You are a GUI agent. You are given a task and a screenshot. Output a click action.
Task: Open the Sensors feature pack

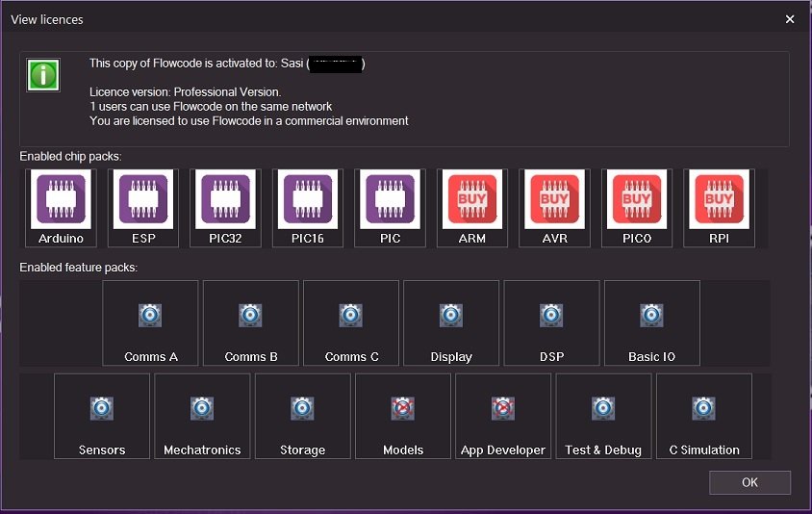coord(102,409)
